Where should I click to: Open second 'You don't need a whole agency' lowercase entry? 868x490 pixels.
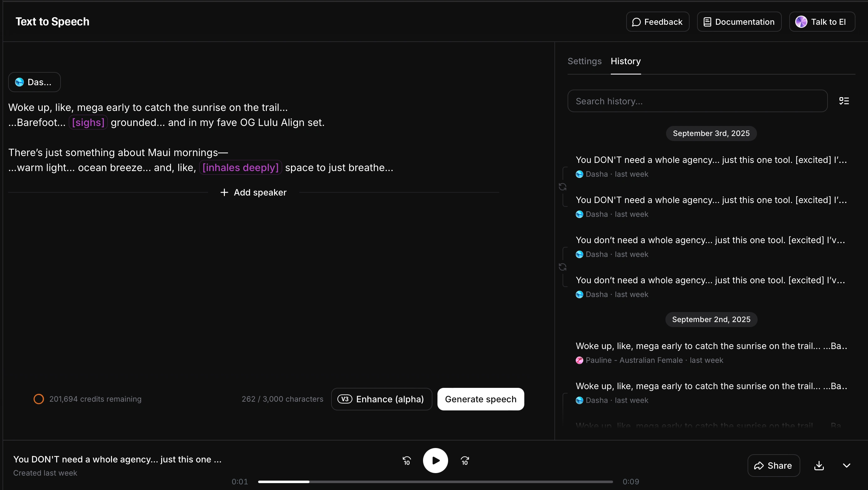click(711, 287)
